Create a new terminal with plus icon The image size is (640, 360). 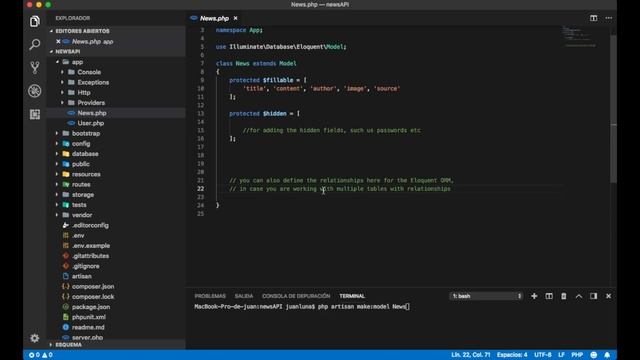pyautogui.click(x=534, y=296)
